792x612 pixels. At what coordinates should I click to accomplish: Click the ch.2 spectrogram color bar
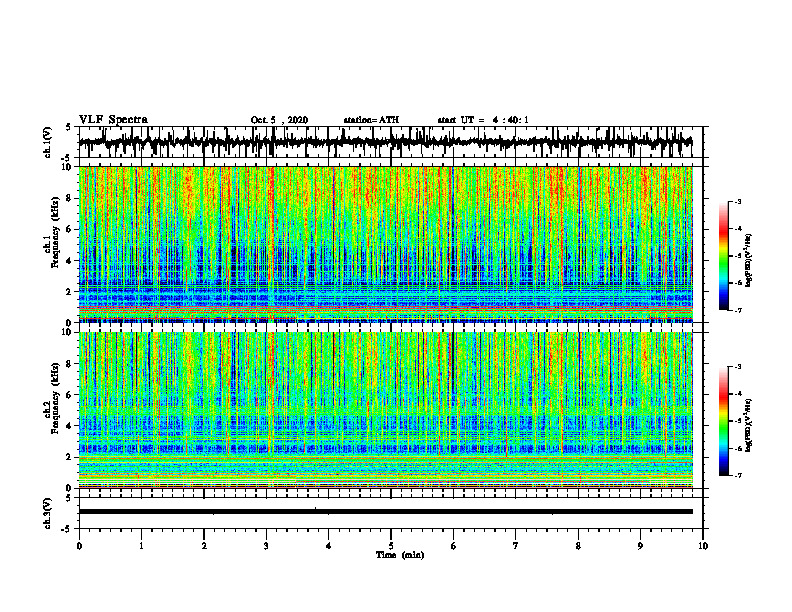click(723, 421)
